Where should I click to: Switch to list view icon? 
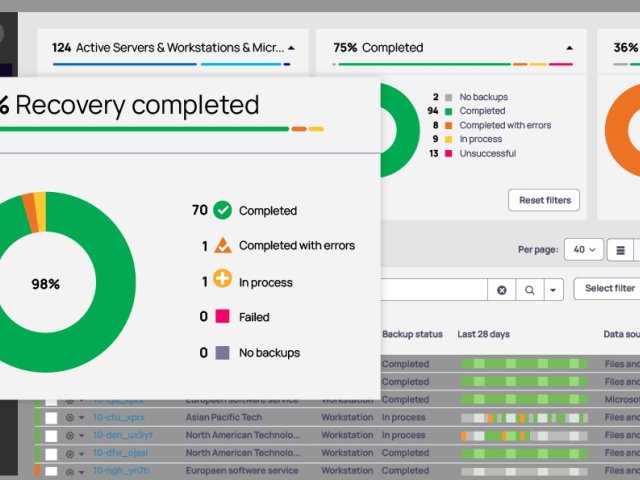coord(620,250)
